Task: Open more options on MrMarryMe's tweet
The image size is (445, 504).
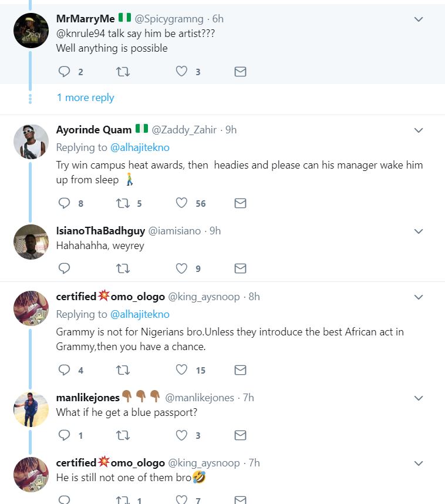Action: pyautogui.click(x=419, y=19)
